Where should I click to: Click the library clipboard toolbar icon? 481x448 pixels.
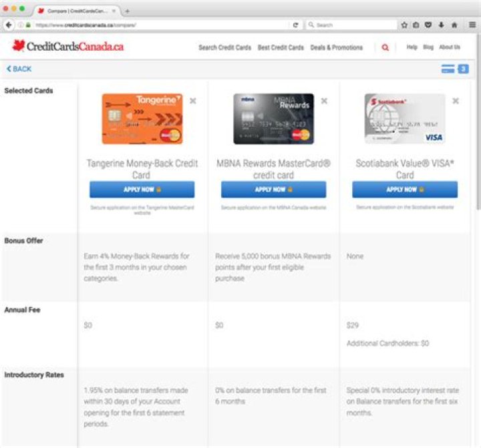click(x=416, y=25)
